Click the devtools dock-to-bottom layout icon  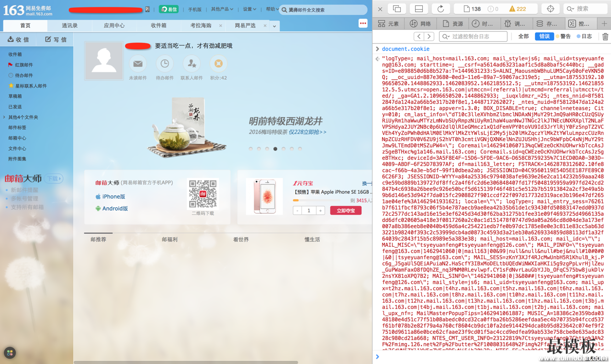[419, 9]
